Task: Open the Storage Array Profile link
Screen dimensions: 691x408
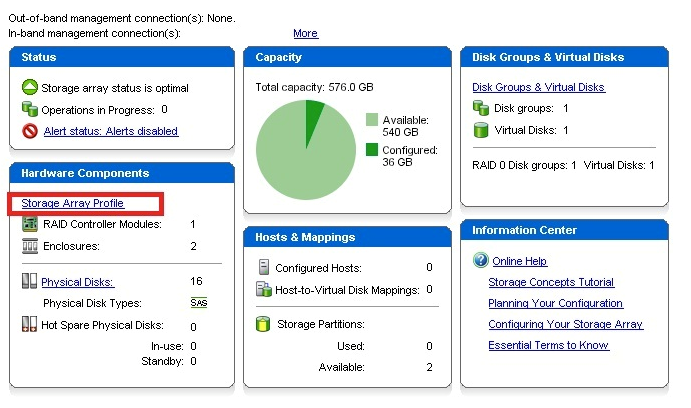Action: tap(72, 204)
